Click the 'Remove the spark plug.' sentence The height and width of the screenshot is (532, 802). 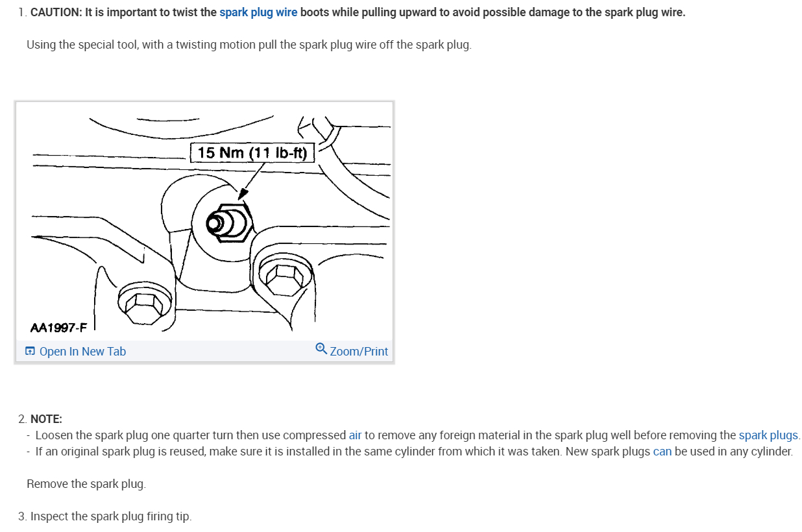[86, 484]
